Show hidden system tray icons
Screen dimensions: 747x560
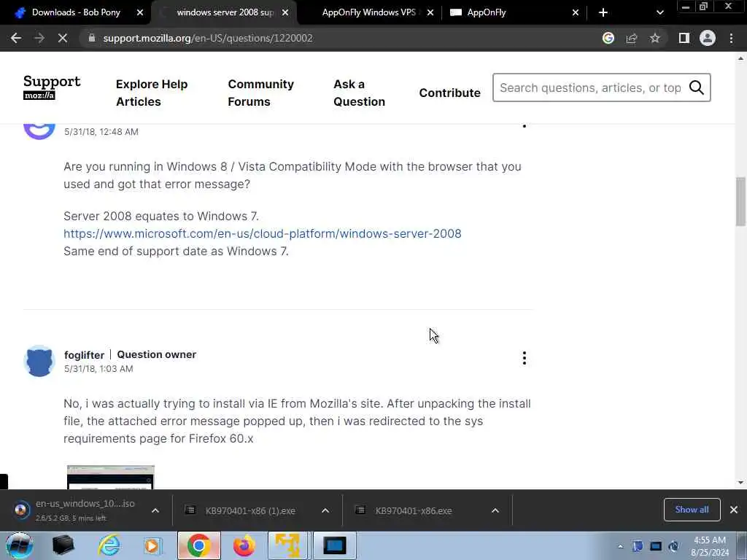[x=620, y=546]
